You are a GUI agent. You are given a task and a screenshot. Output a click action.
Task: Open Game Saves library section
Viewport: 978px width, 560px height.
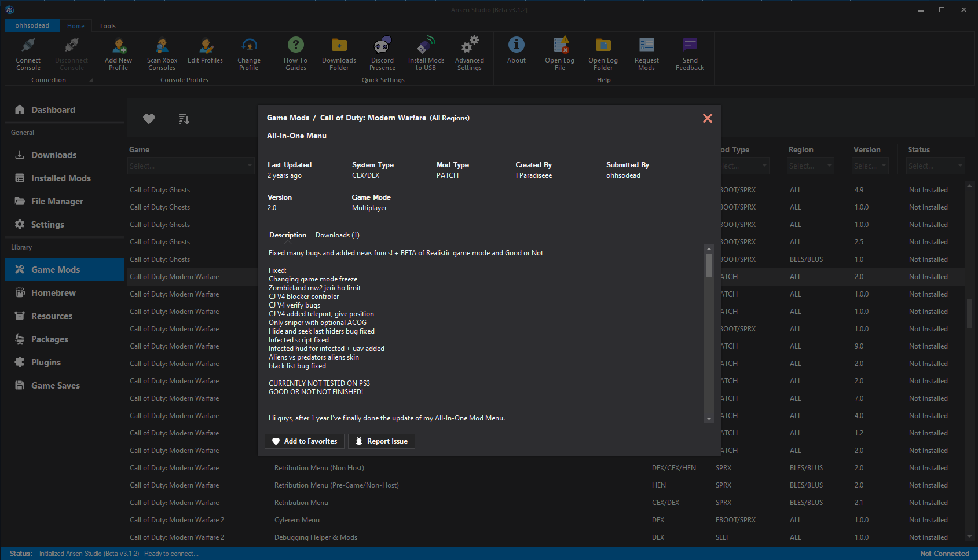tap(64, 386)
